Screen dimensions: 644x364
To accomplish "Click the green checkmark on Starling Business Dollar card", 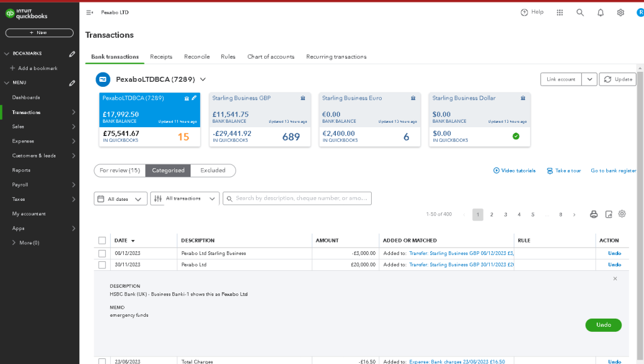I will 516,136.
